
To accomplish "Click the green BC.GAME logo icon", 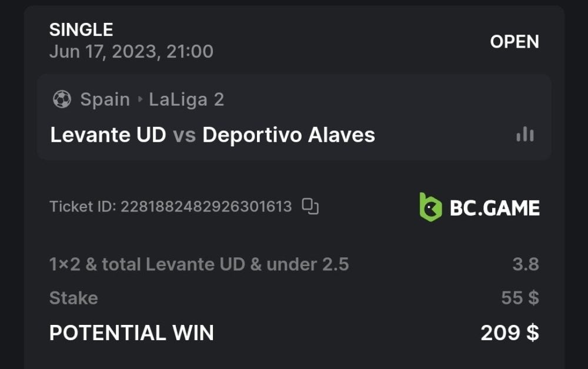I will [x=430, y=207].
